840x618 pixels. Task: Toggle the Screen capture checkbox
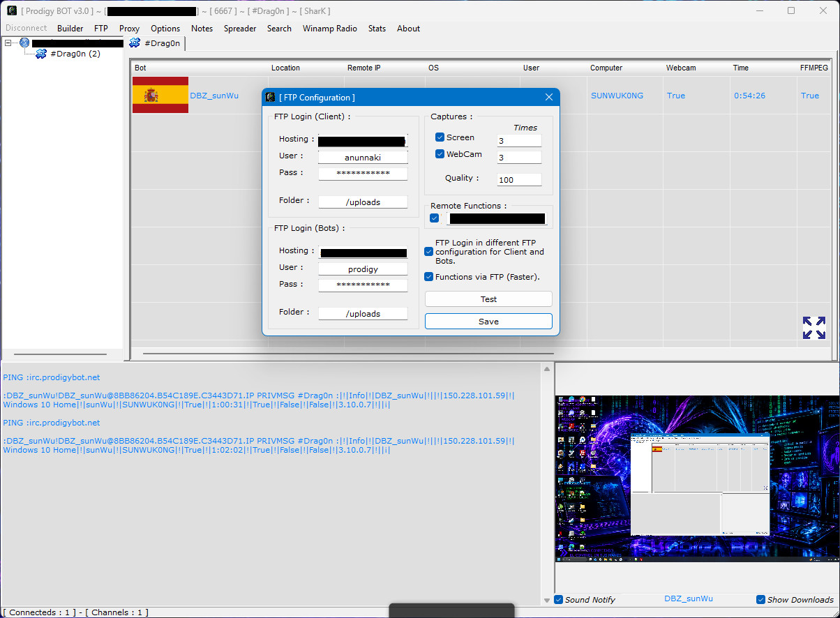pyautogui.click(x=440, y=137)
